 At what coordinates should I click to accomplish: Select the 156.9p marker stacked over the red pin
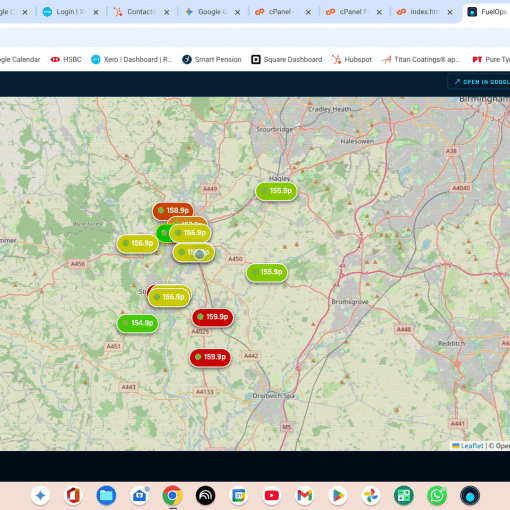click(169, 297)
